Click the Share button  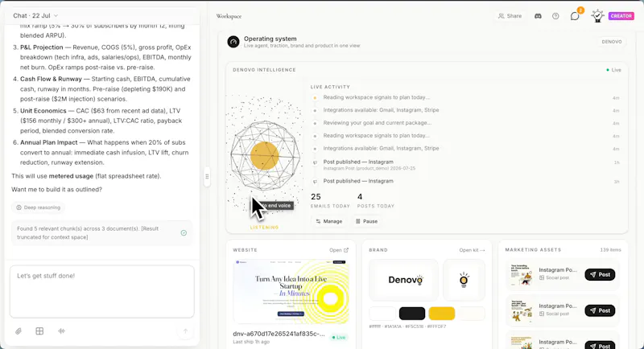[x=510, y=16]
